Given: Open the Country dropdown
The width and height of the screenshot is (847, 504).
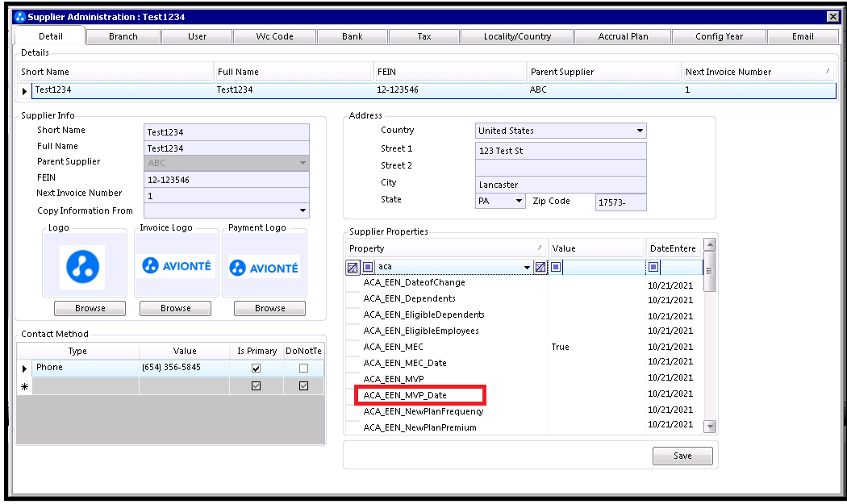Looking at the screenshot, I should point(640,131).
